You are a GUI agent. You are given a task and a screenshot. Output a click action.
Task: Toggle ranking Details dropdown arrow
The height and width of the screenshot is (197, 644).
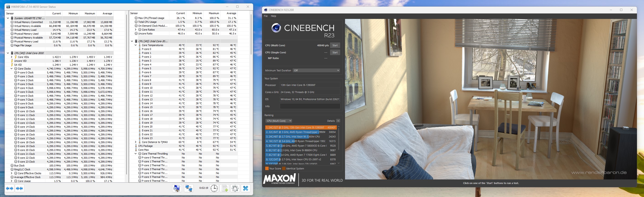pyautogui.click(x=338, y=121)
